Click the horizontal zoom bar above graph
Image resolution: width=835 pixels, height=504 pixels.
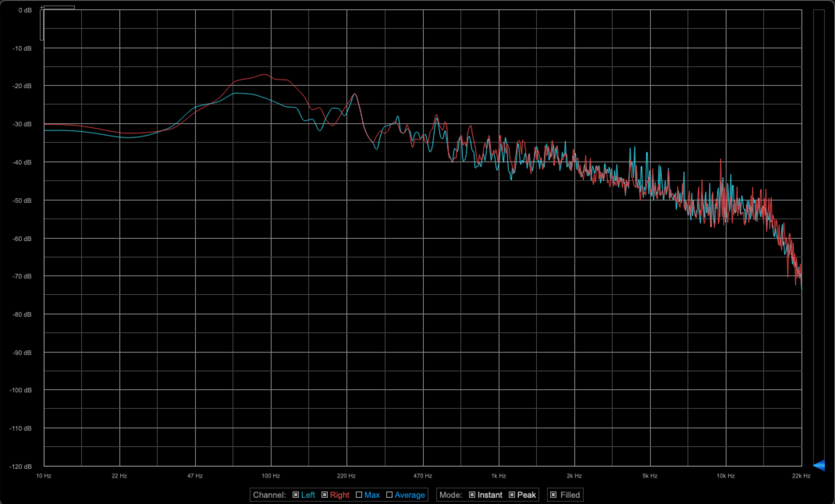[x=59, y=7]
